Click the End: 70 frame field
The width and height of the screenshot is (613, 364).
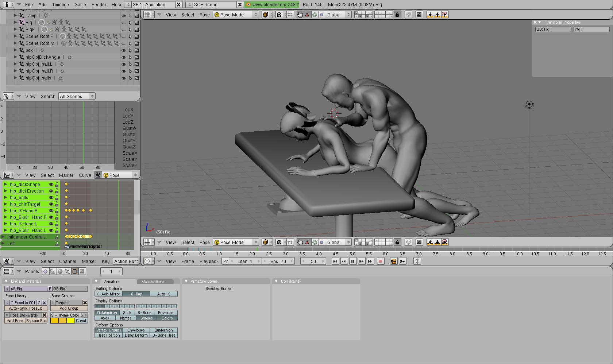point(278,261)
